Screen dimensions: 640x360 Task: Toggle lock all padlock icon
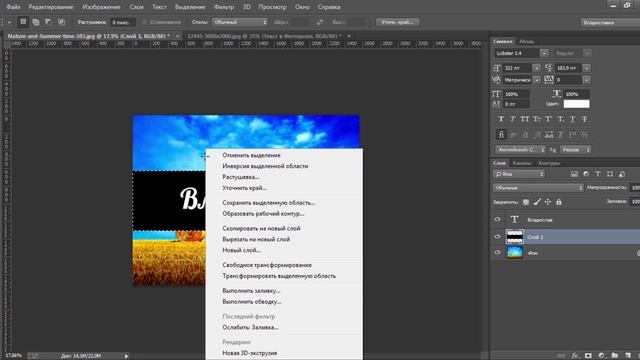[x=559, y=202]
